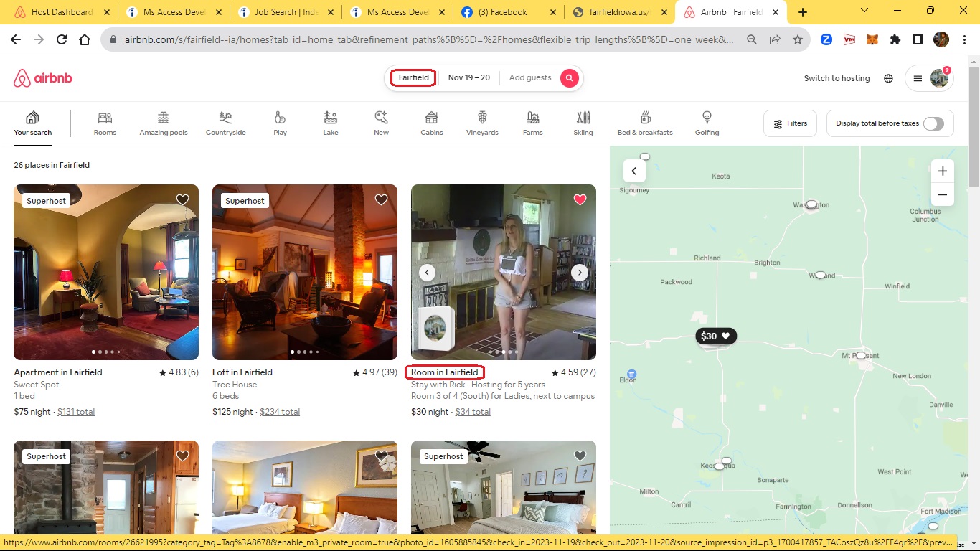Show next photo of Room in Fairfield
This screenshot has height=551, width=980.
coord(580,273)
